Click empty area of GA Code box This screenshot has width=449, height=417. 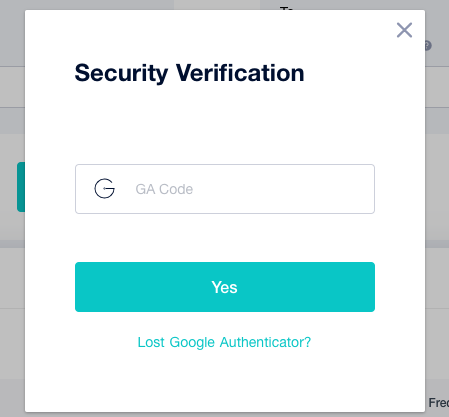pyautogui.click(x=283, y=189)
